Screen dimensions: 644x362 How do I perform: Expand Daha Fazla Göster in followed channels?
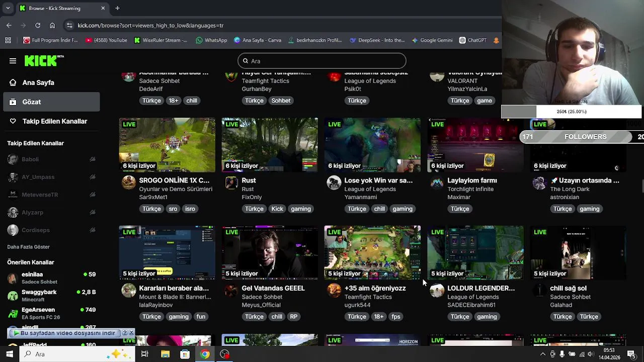pos(28,247)
